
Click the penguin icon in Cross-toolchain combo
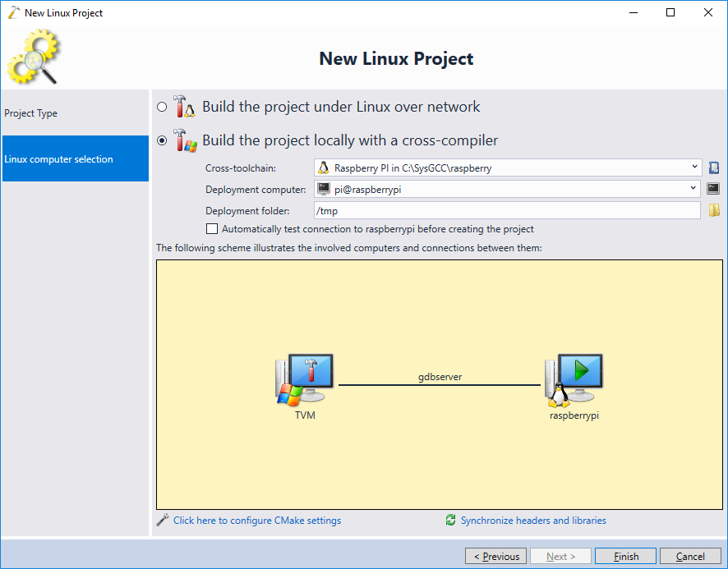click(x=324, y=167)
